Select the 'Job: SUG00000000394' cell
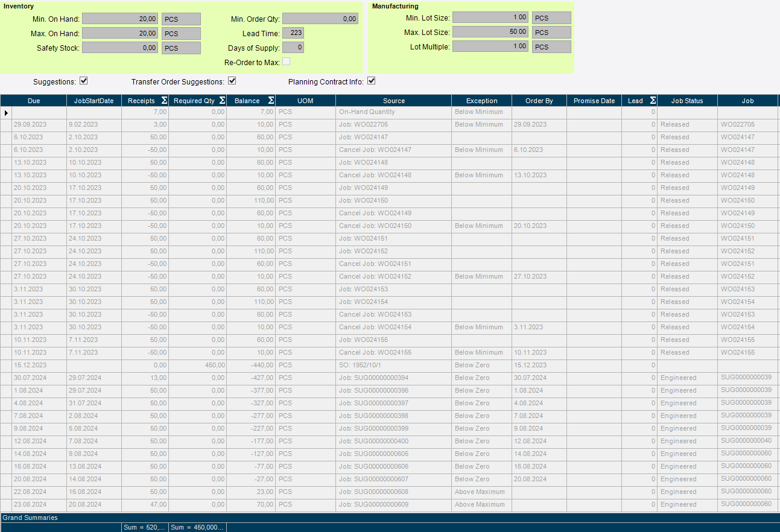The height and width of the screenshot is (532, 780). (394, 378)
